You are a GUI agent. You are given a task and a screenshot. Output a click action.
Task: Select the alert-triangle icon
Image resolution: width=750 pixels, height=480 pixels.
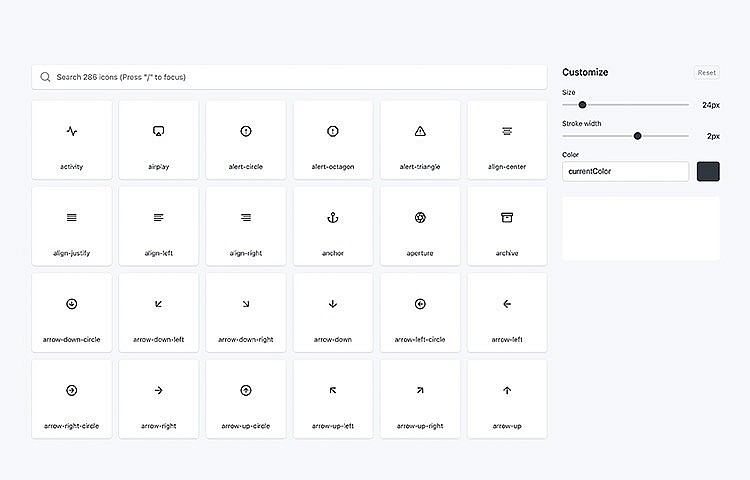pos(420,140)
